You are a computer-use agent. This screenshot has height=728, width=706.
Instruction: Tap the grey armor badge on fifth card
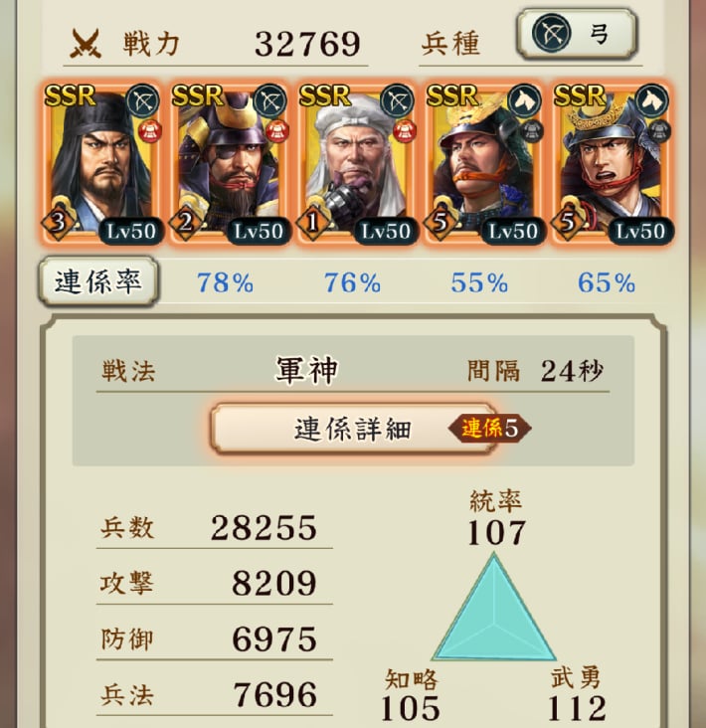(659, 131)
